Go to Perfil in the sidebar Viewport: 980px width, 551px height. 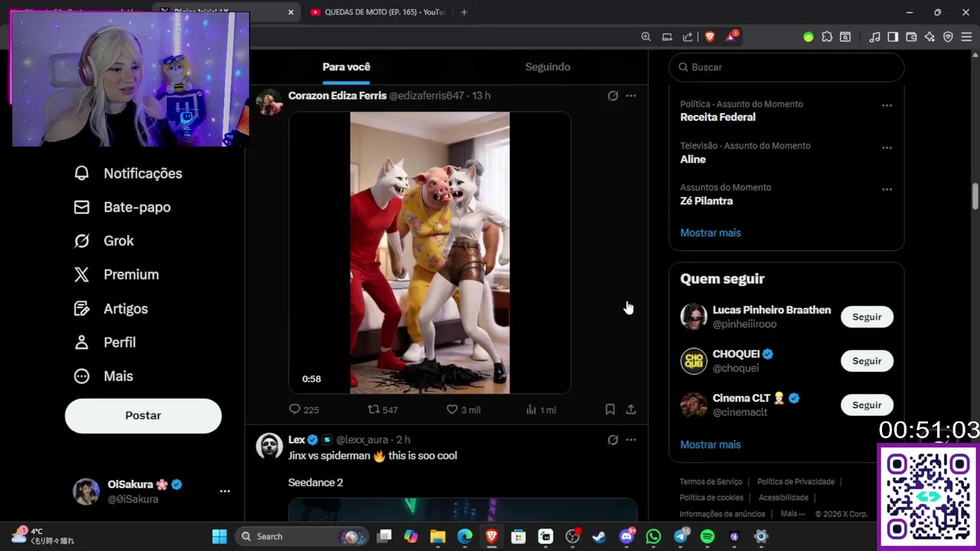click(105, 343)
